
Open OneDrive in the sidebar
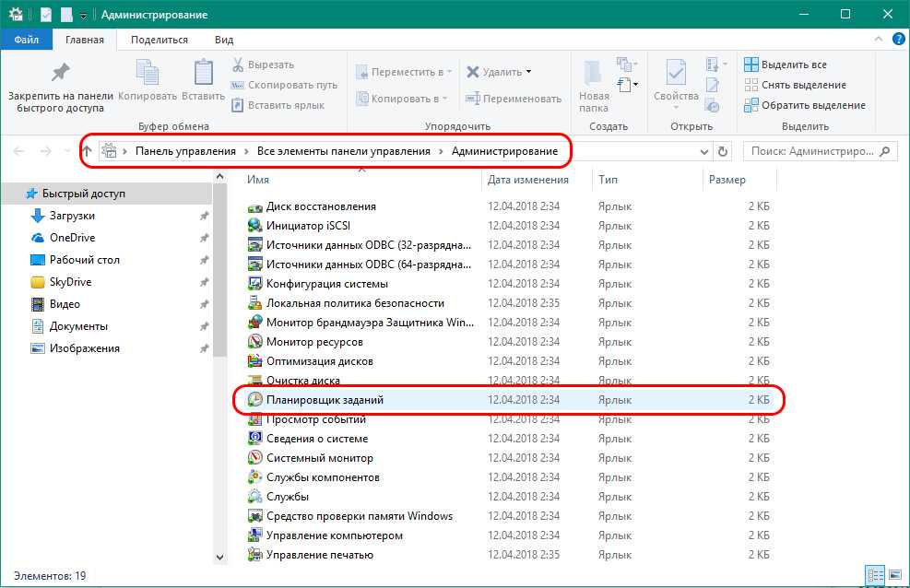[x=72, y=238]
